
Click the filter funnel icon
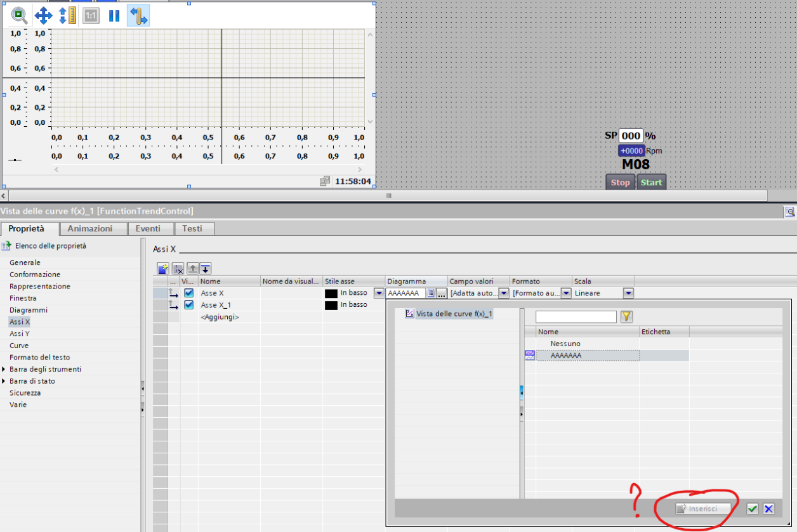(x=626, y=317)
